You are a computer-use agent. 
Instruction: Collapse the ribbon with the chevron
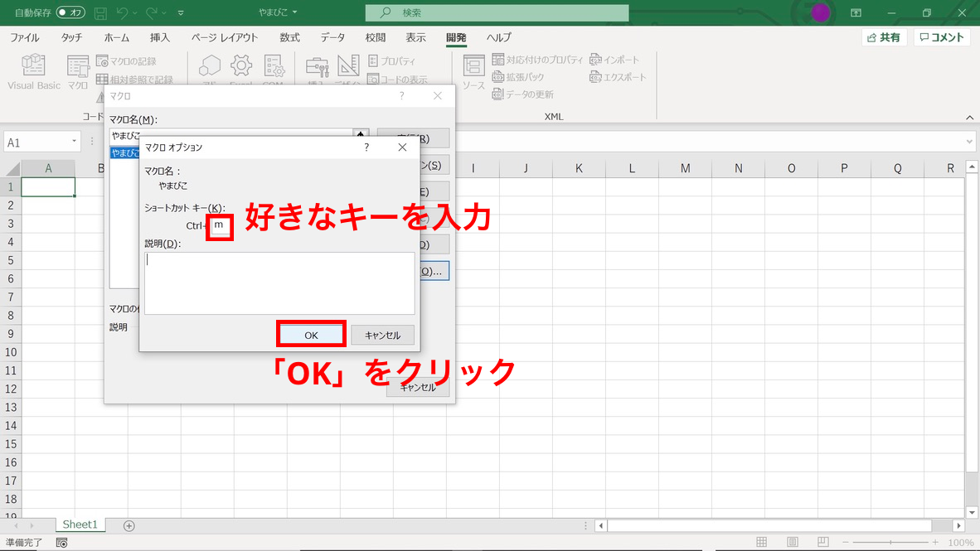tap(969, 118)
